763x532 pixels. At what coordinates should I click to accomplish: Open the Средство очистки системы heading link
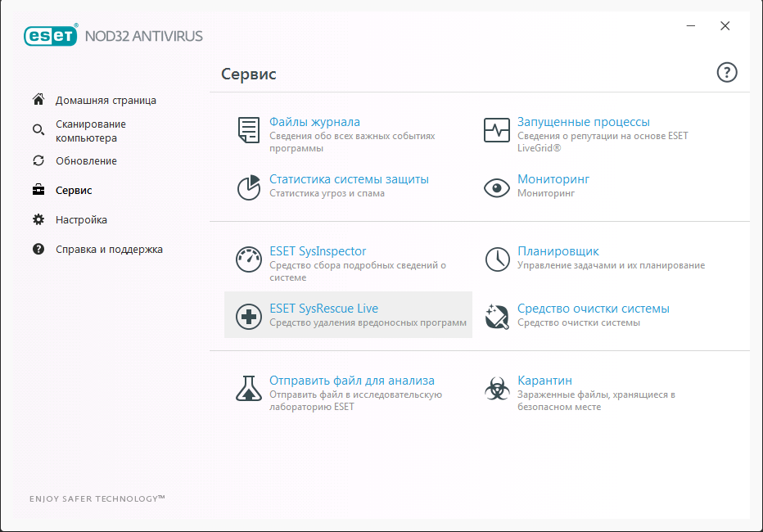pyautogui.click(x=594, y=309)
